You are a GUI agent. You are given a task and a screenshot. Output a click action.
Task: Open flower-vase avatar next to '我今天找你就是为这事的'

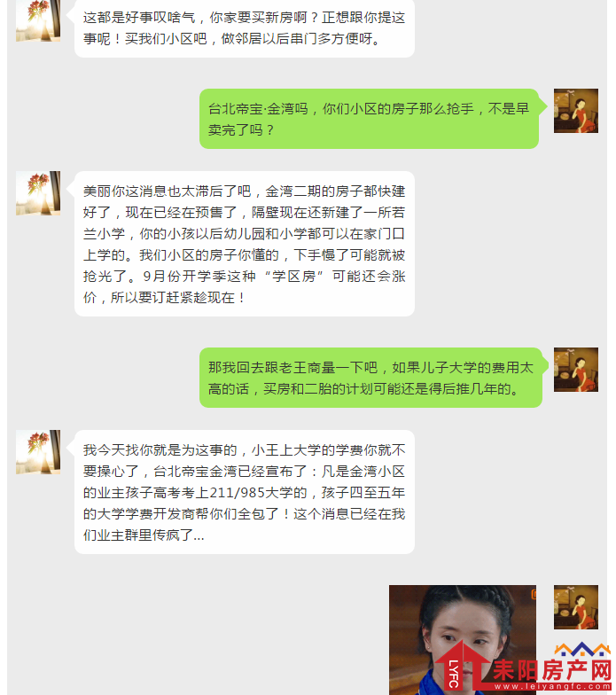pyautogui.click(x=38, y=452)
